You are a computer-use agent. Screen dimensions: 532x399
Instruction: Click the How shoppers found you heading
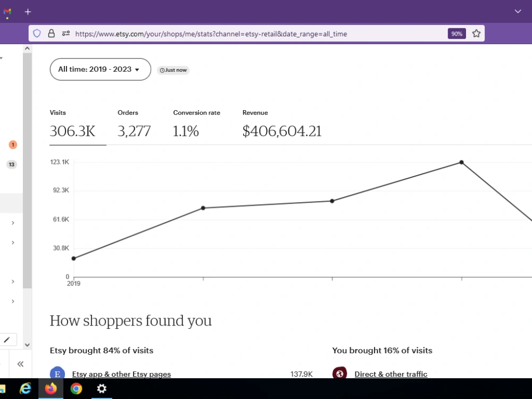tap(131, 321)
